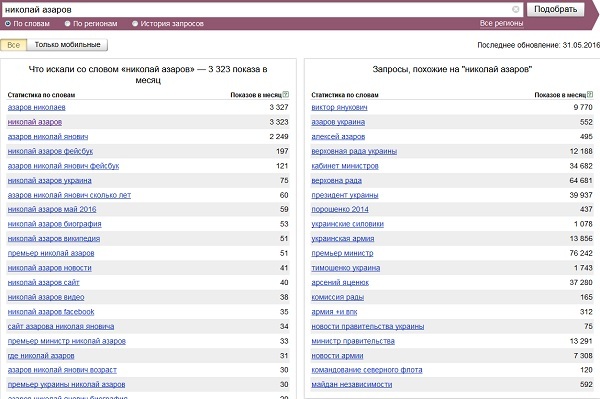This screenshot has height=399, width=600.
Task: Open the 'азаров украина' similar query
Action: [338, 122]
